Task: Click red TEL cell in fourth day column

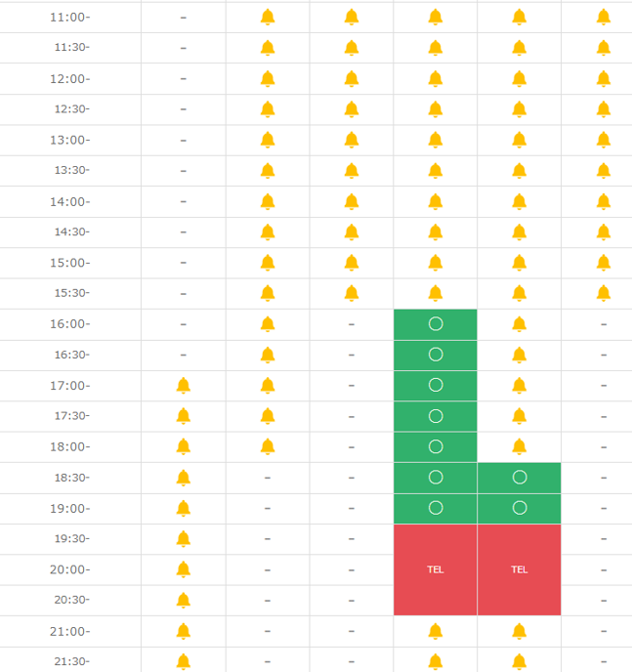Action: click(x=436, y=569)
